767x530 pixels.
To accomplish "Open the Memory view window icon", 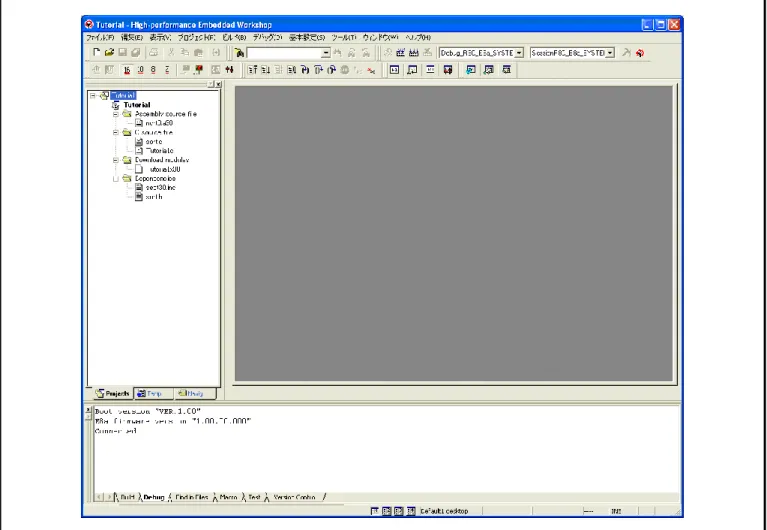I will coord(412,70).
